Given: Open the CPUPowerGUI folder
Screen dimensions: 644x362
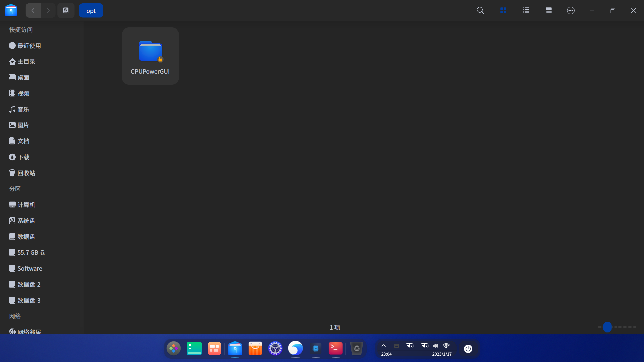Looking at the screenshot, I should pyautogui.click(x=150, y=56).
